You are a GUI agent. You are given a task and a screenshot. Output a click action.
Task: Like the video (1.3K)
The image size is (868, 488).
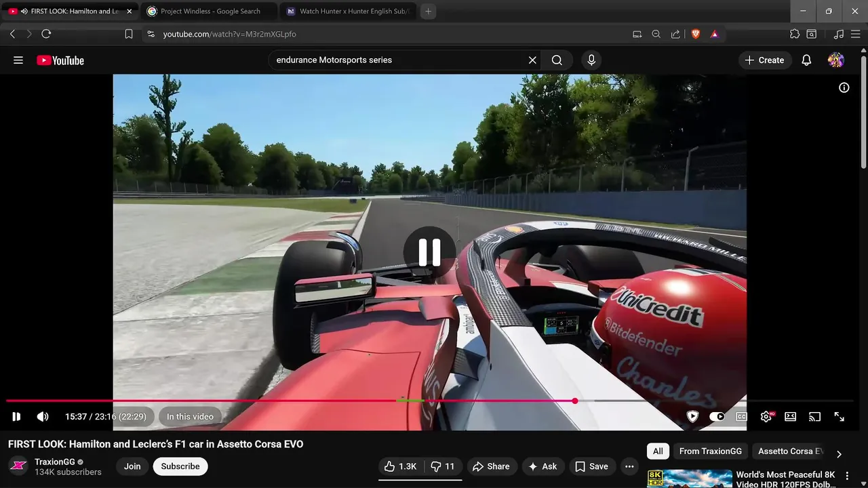(x=401, y=466)
